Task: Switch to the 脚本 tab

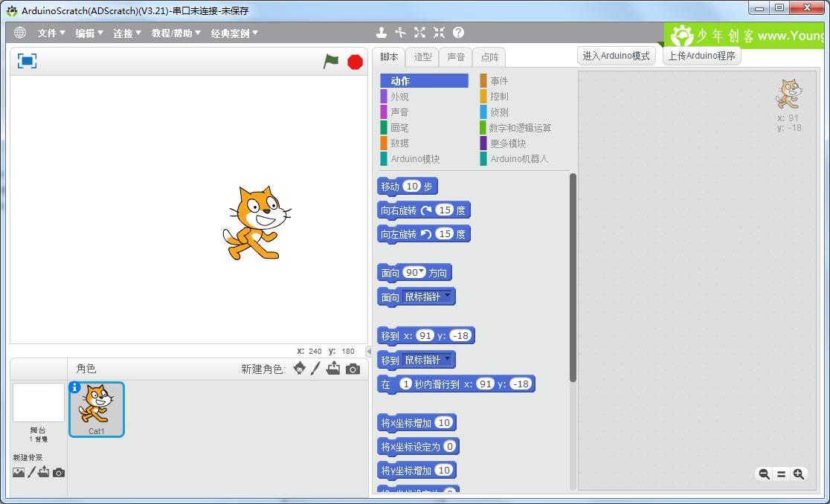Action: point(389,57)
